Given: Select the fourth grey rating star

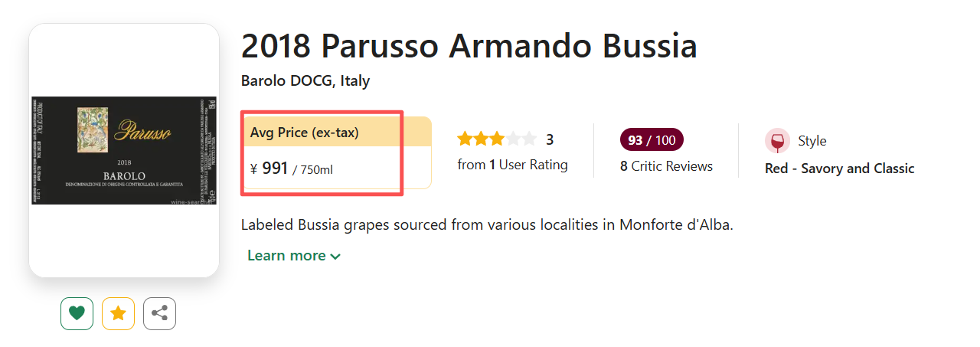Looking at the screenshot, I should pyautogui.click(x=514, y=139).
